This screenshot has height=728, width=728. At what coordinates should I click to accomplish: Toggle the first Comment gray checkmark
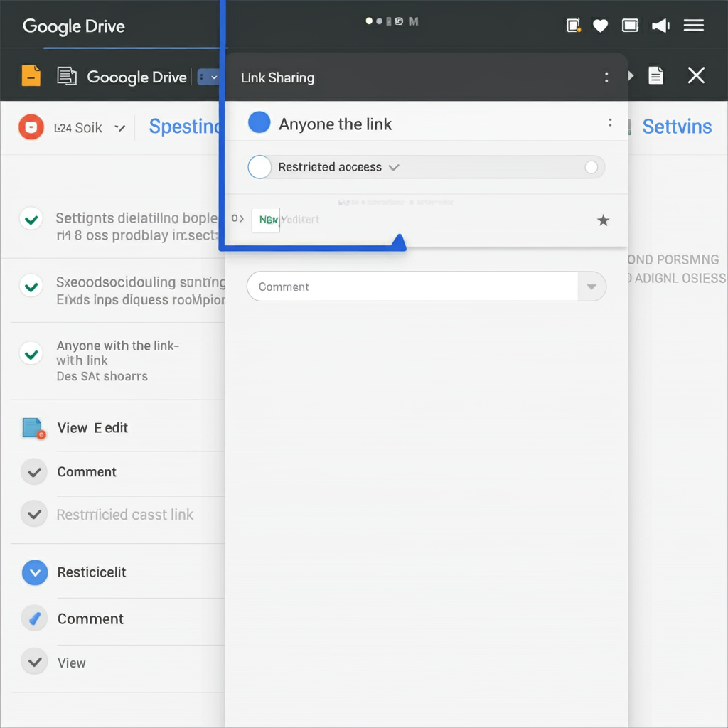tap(34, 472)
